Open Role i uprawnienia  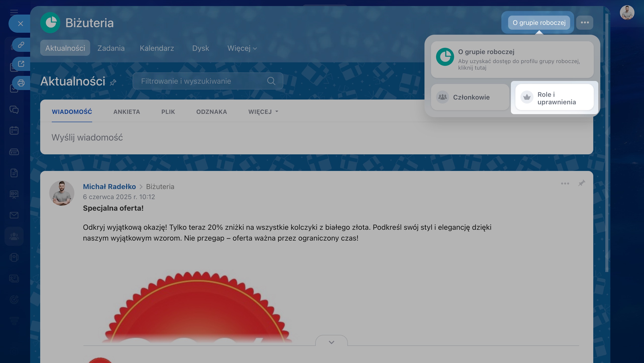pyautogui.click(x=554, y=98)
